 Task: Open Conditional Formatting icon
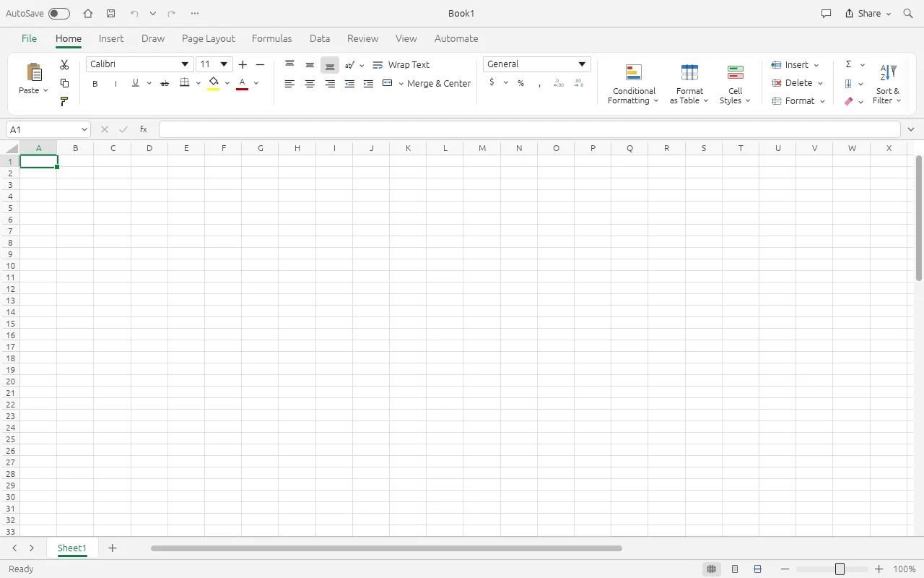tap(634, 72)
